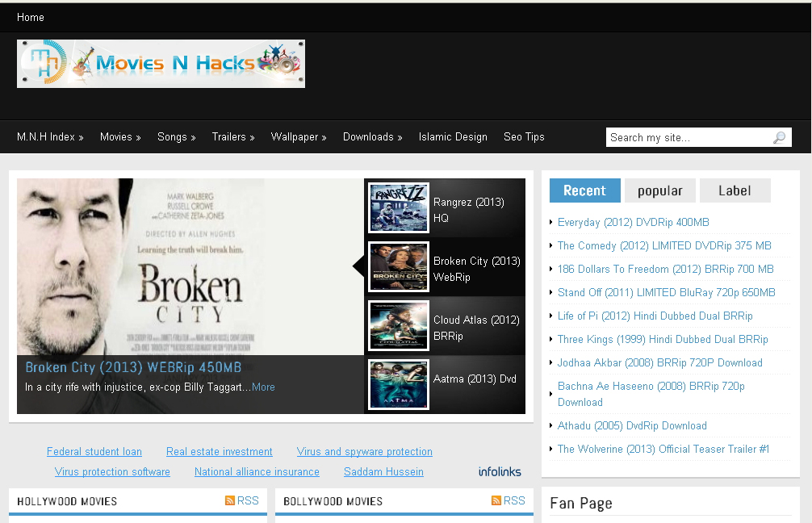812x523 pixels.
Task: Click Virus and spyware protection ad link
Action: (x=365, y=451)
